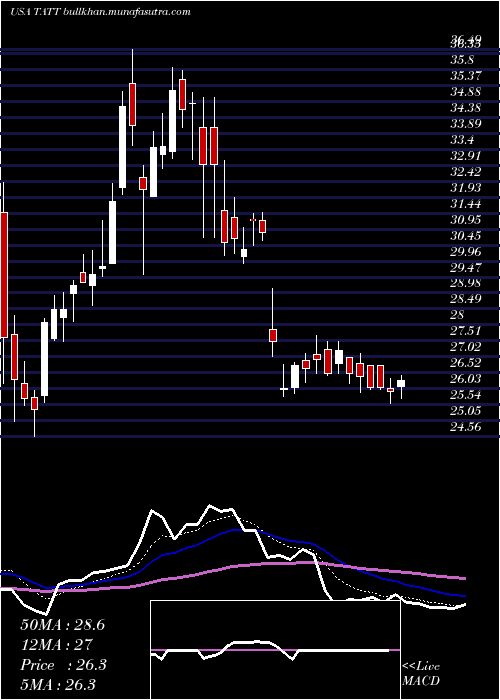Click the <<Live MACD label

(x=421, y=674)
